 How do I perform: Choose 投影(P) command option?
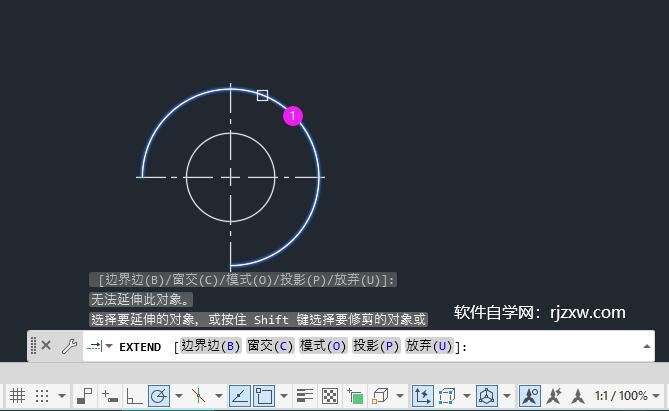pyautogui.click(x=376, y=346)
